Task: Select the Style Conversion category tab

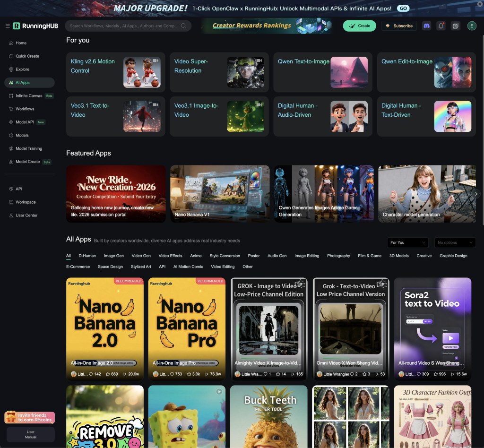Action: [x=225, y=256]
